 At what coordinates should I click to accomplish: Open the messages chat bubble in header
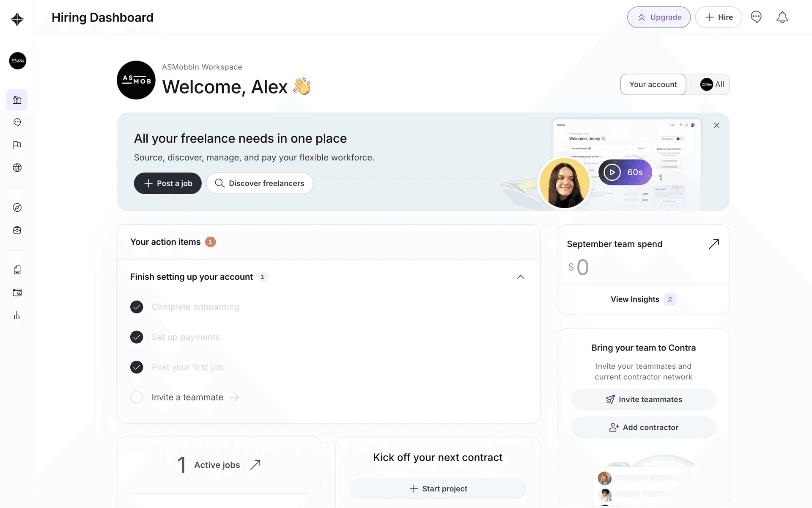point(756,17)
